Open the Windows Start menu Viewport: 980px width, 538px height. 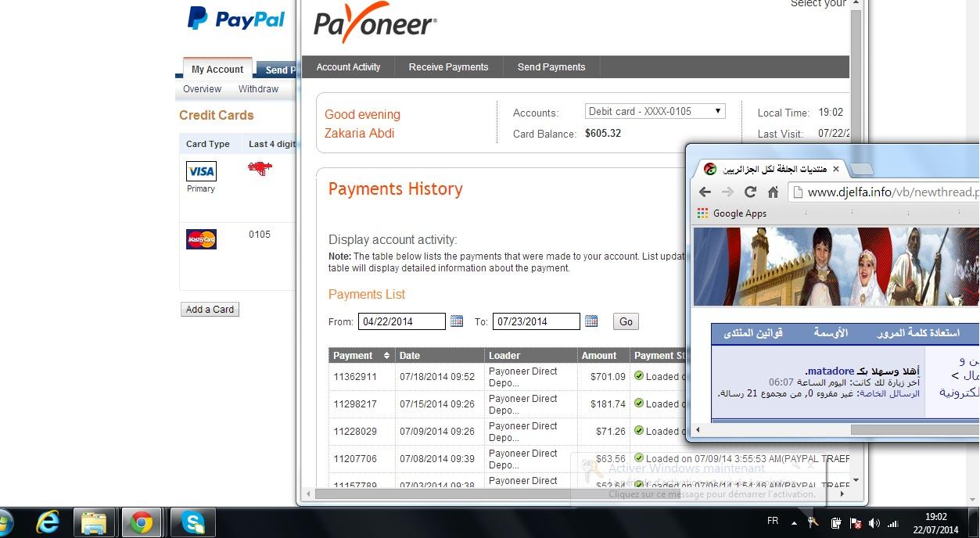(x=5, y=522)
